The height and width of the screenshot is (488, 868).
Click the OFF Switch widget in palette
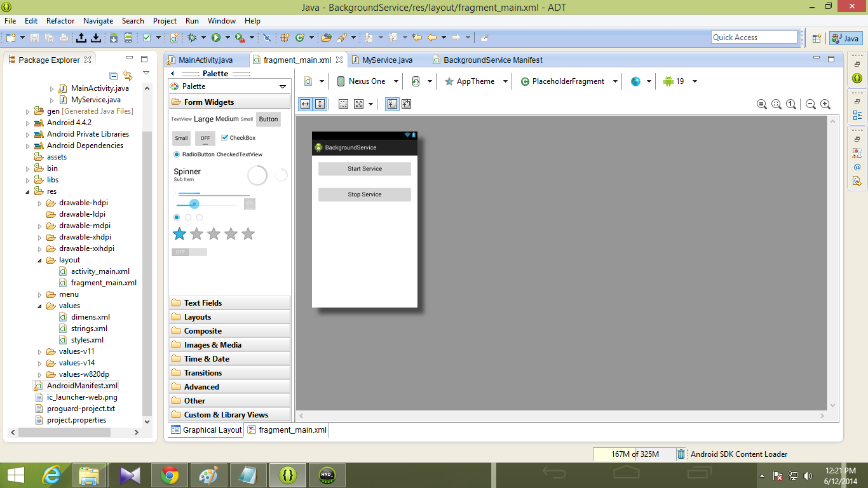pyautogui.click(x=189, y=252)
